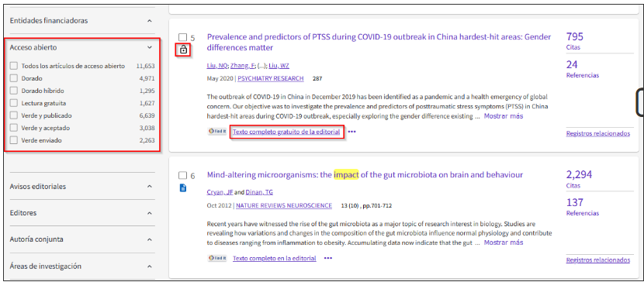The image size is (644, 282).
Task: Click author Dinan, TG
Action: (x=259, y=192)
